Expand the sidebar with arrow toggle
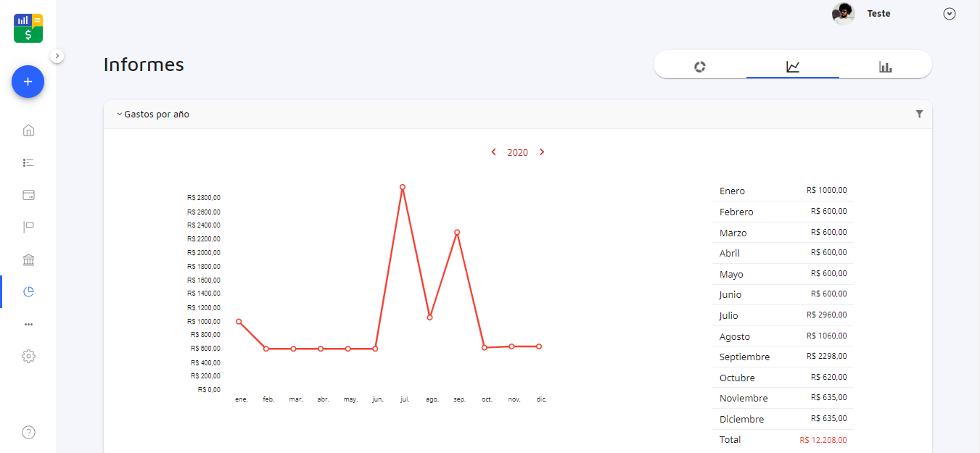 (57, 56)
